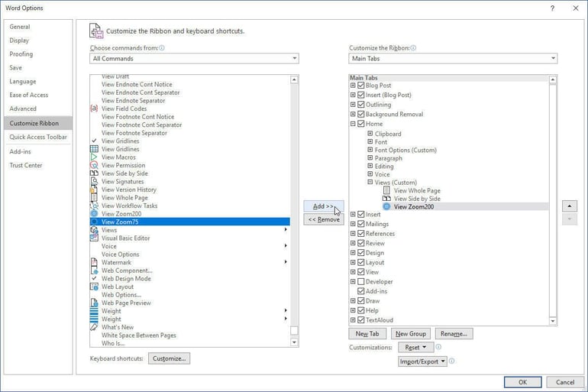Click commands list scrollbar down arrow
This screenshot has width=588, height=392.
click(x=294, y=342)
